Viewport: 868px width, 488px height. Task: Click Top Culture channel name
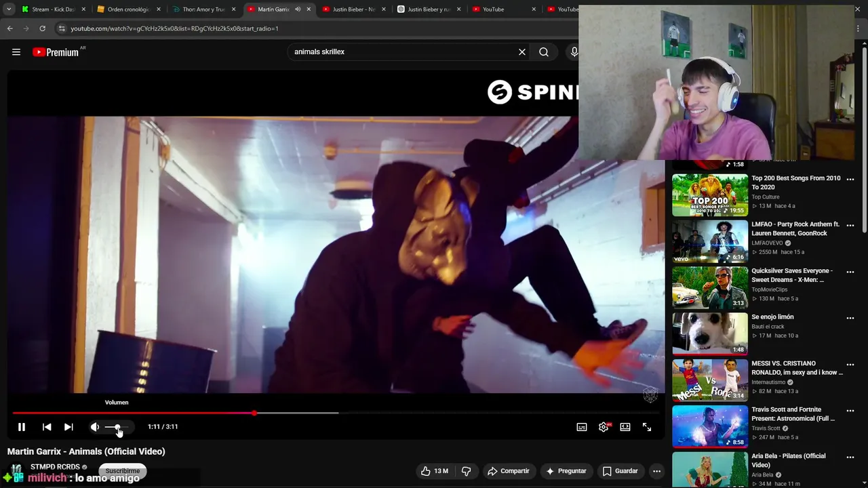(766, 197)
